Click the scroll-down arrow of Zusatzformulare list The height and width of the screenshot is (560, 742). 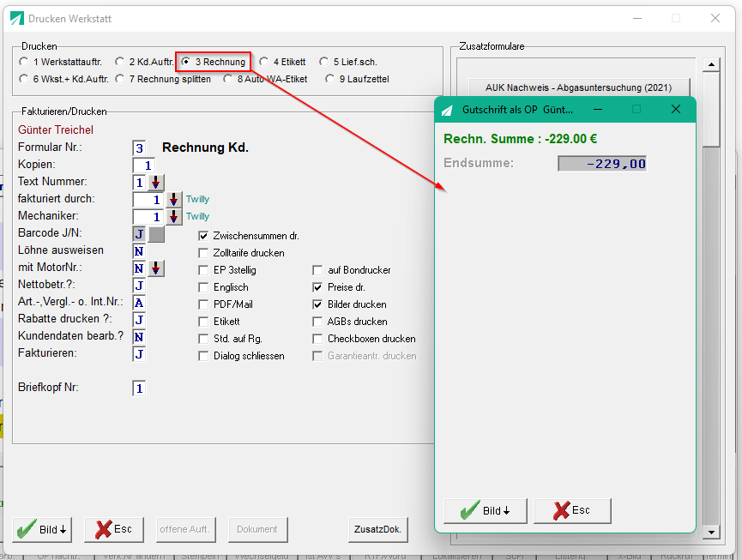click(711, 532)
